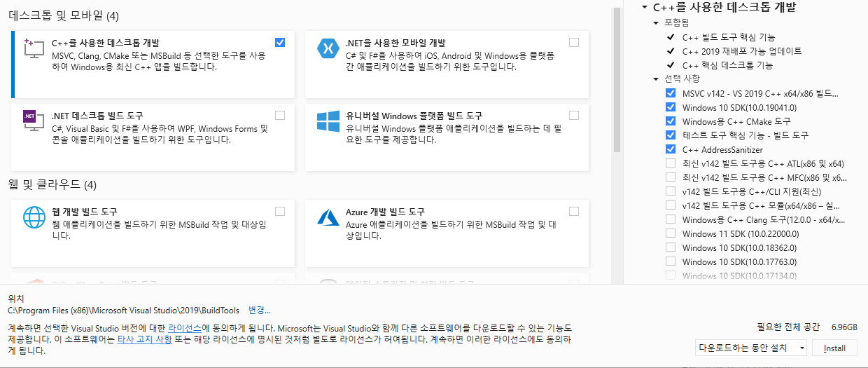Click the 위치 location label
Image resolution: width=868 pixels, height=368 pixels.
coord(15,299)
